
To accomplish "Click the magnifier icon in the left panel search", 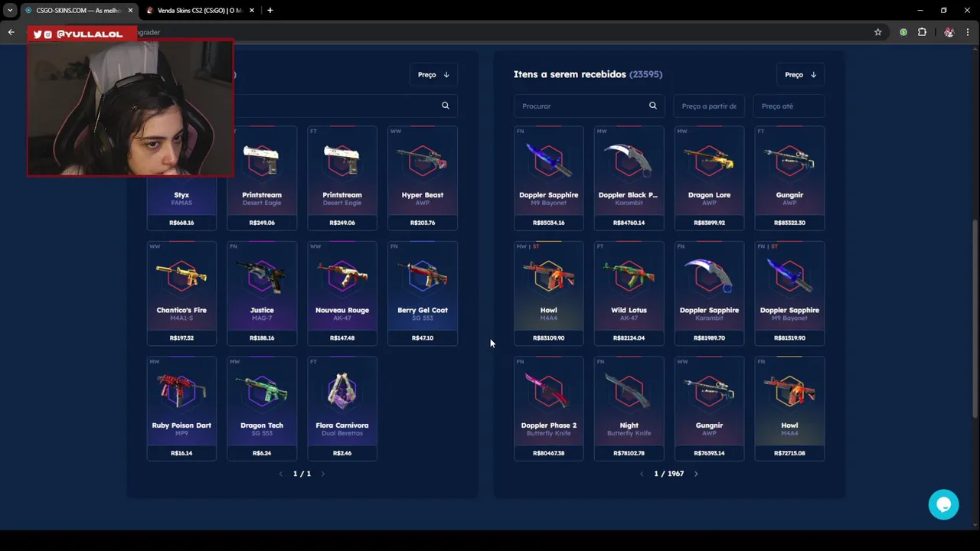I will point(446,106).
